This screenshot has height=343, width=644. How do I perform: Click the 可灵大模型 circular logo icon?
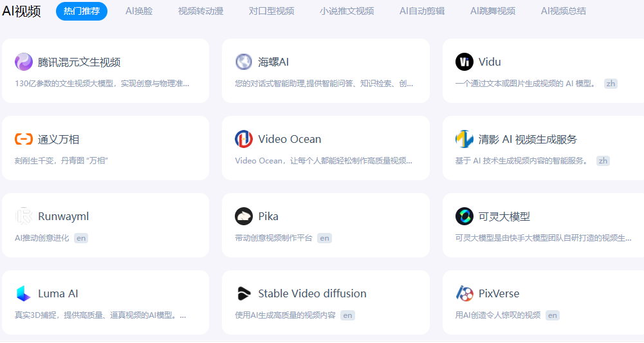tap(464, 216)
